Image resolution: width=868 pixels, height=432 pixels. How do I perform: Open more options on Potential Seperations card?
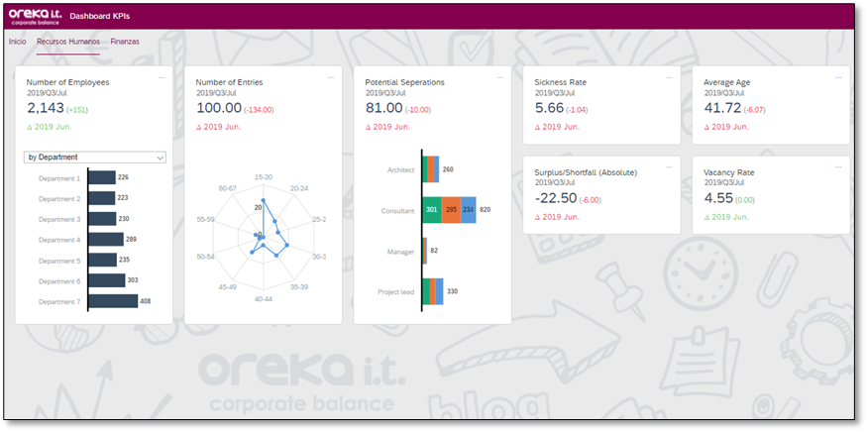[x=499, y=77]
